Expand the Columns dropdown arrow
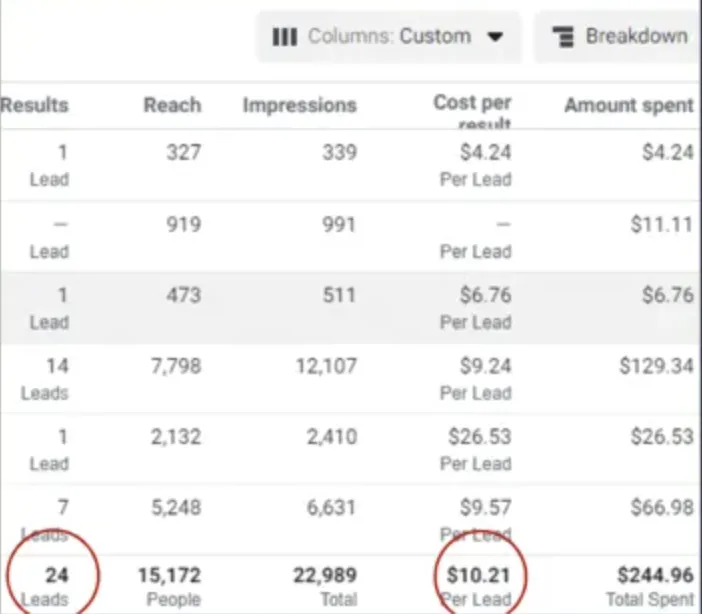Image resolution: width=702 pixels, height=614 pixels. coord(493,37)
